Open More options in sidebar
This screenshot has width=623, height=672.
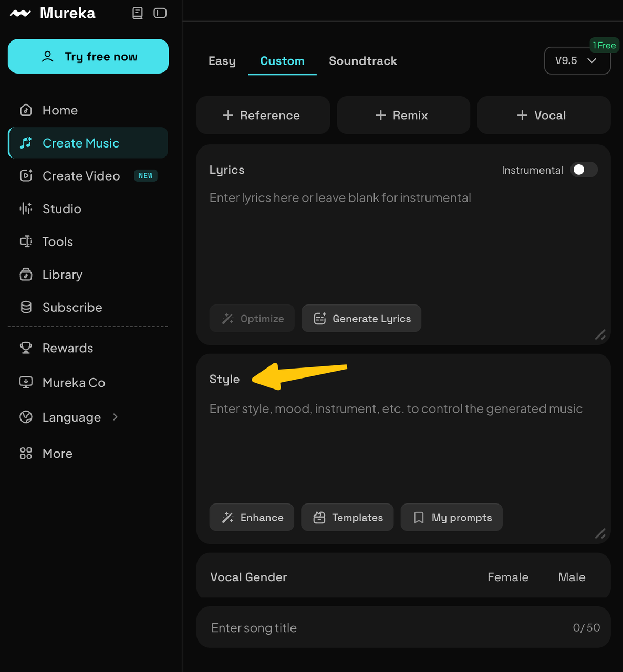coord(88,453)
